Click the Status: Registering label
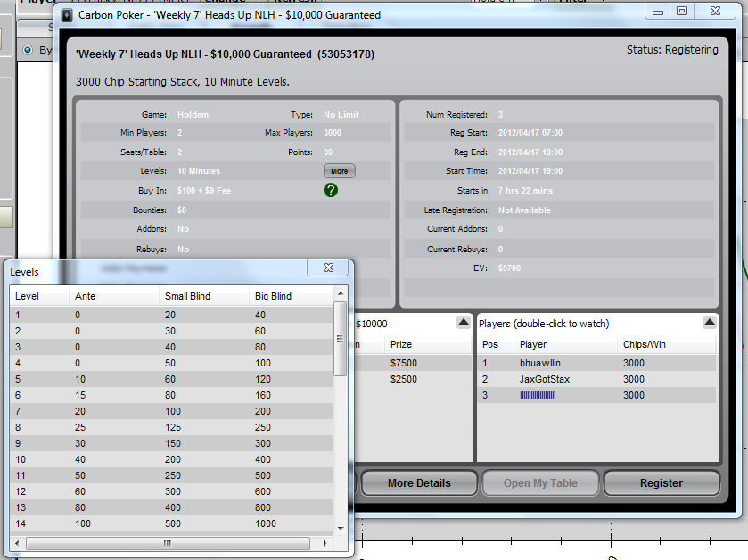748x560 pixels. point(672,50)
